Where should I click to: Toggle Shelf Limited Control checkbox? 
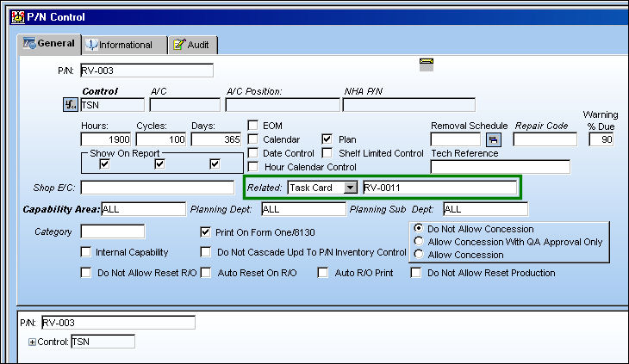[327, 153]
